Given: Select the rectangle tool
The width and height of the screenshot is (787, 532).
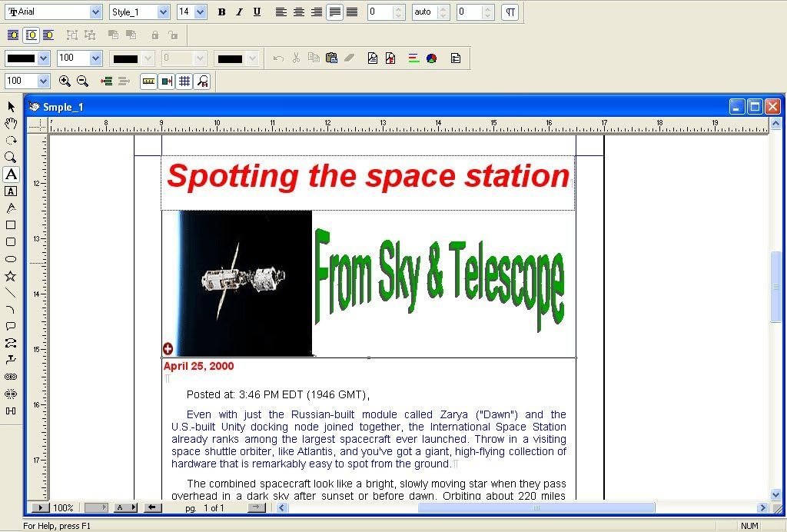Looking at the screenshot, I should 11,224.
